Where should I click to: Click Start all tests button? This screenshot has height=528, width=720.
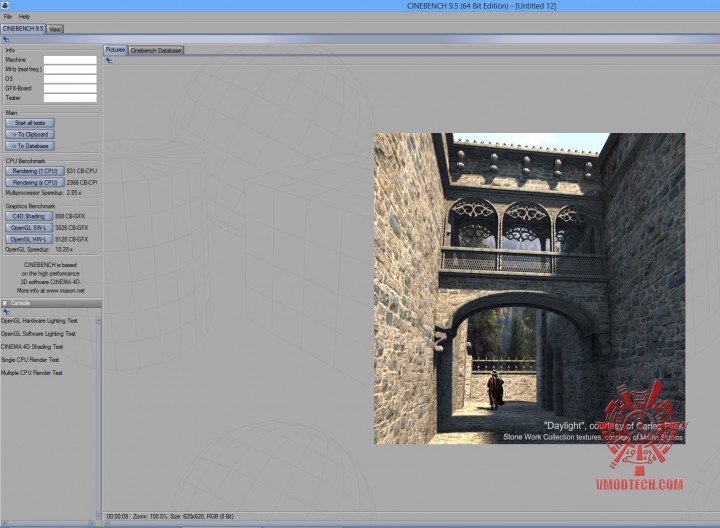point(30,123)
